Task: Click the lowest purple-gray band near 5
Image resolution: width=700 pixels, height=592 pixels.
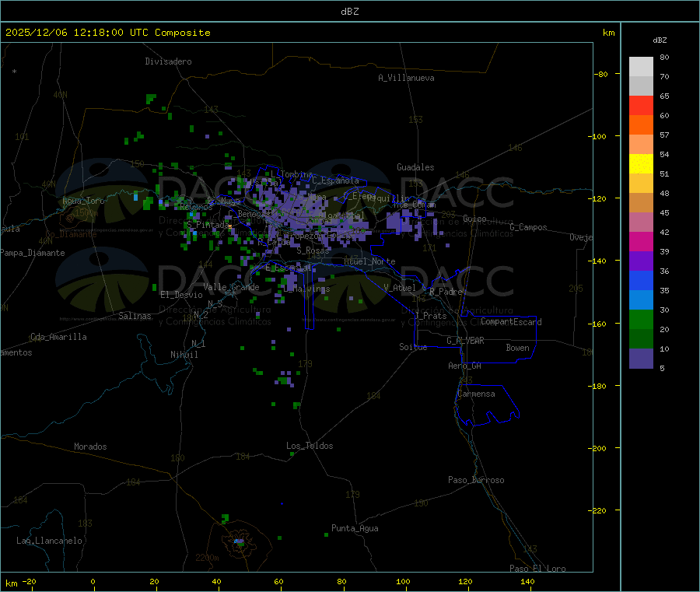Action: click(641, 359)
